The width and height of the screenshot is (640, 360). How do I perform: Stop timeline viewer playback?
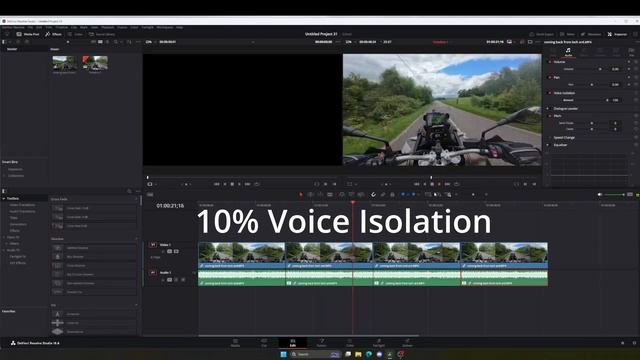pos(432,184)
